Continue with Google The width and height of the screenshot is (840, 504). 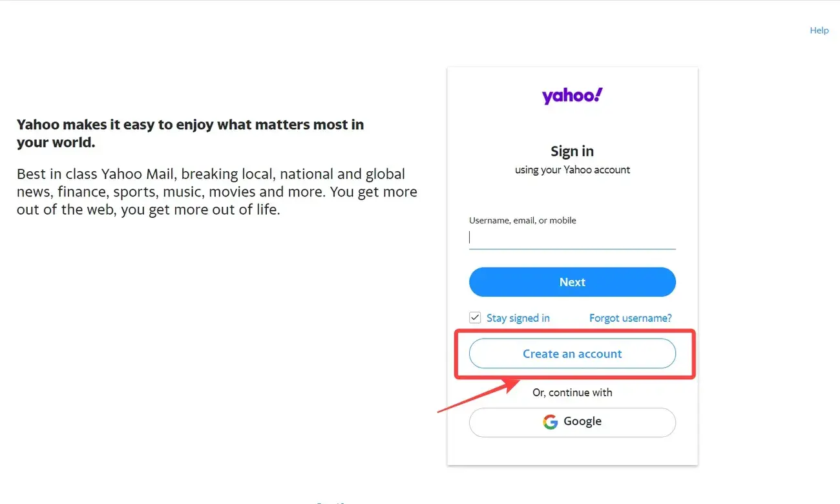571,422
